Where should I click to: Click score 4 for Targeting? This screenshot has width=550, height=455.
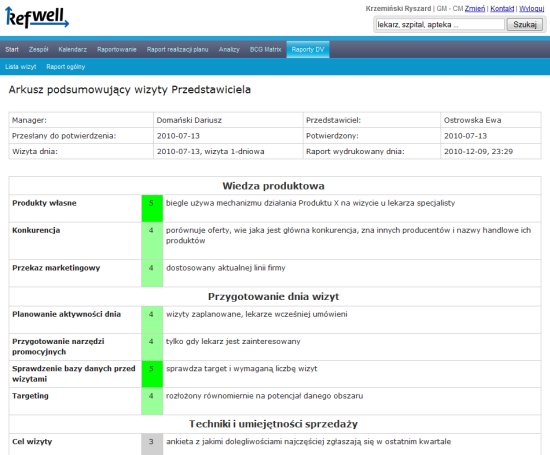coord(152,401)
